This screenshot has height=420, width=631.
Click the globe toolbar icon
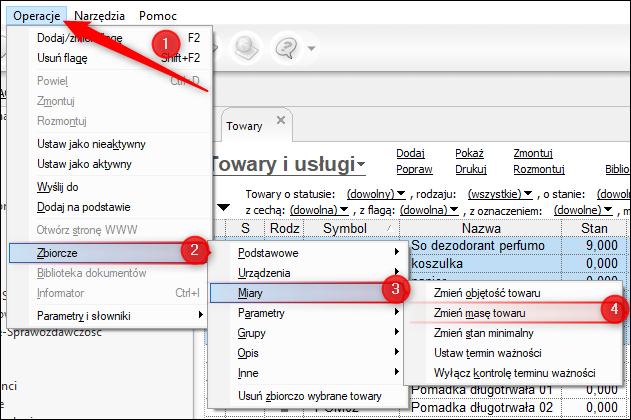[246, 48]
